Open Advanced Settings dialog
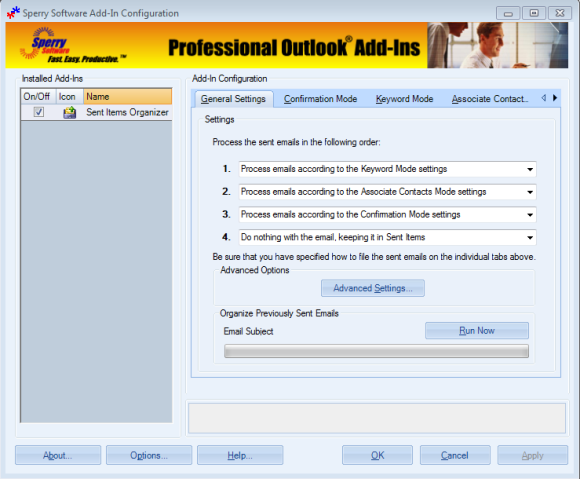580x479 pixels. [373, 288]
